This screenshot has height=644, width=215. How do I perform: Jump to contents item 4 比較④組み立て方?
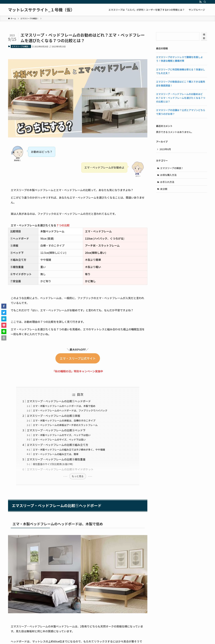pyautogui.click(x=57, y=445)
